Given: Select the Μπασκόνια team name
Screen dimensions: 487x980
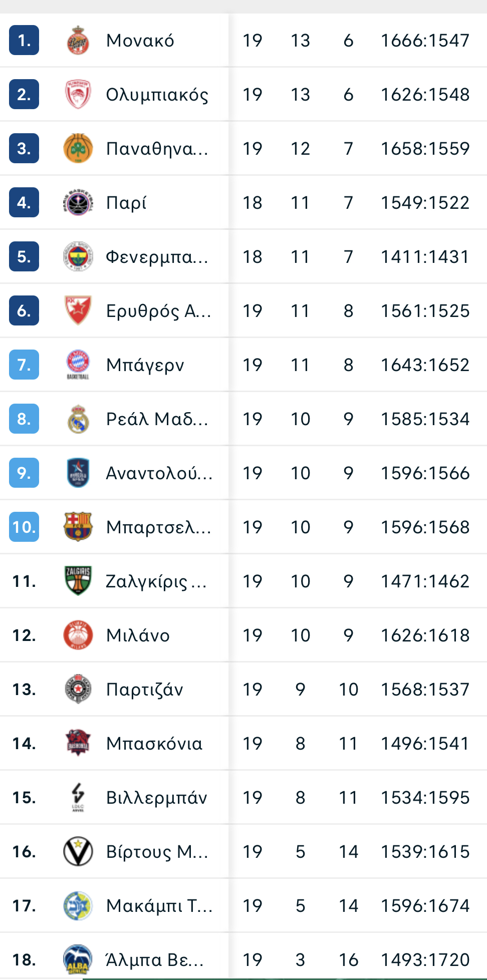Looking at the screenshot, I should click(154, 743).
